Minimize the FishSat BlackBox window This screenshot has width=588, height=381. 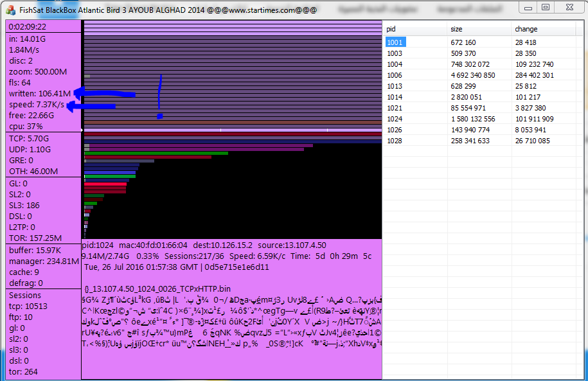(x=528, y=7)
